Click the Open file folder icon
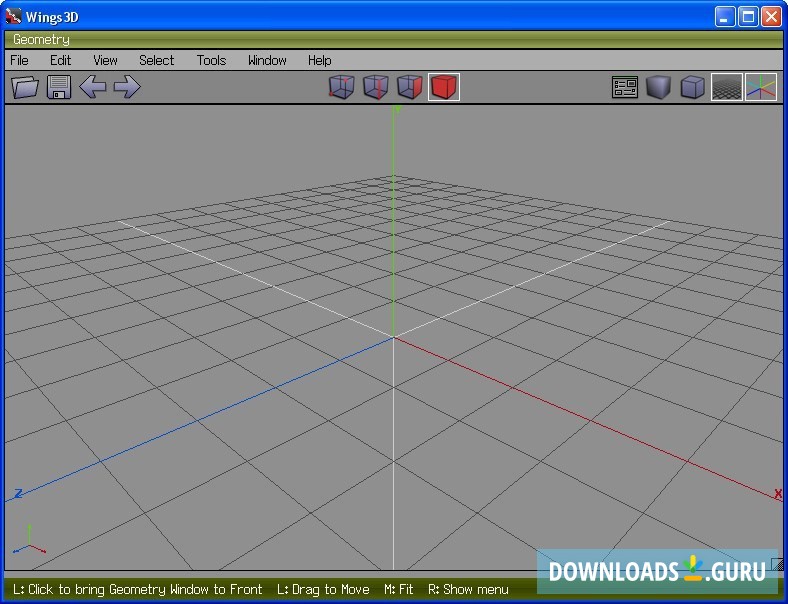 tap(25, 87)
